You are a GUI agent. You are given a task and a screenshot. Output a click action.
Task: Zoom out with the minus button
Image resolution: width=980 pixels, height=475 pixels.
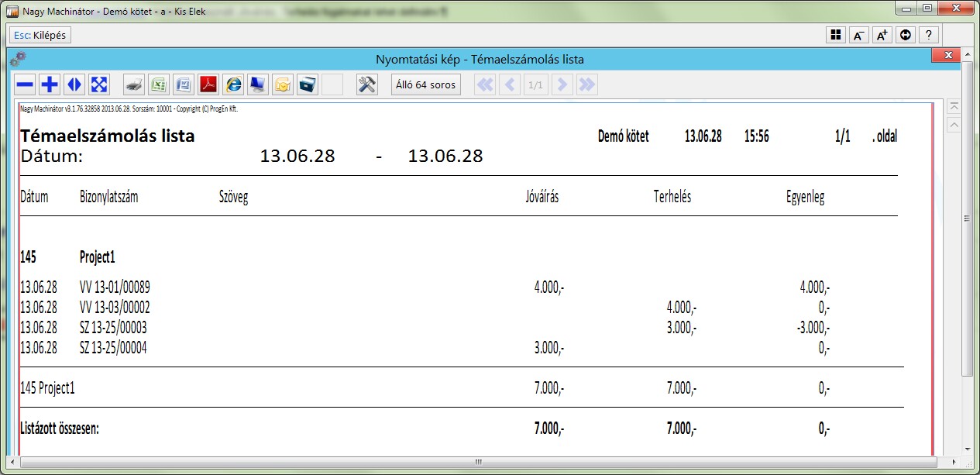(26, 84)
